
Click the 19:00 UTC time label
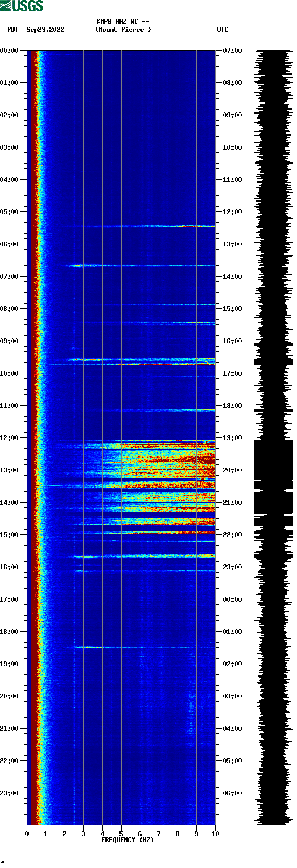(232, 438)
